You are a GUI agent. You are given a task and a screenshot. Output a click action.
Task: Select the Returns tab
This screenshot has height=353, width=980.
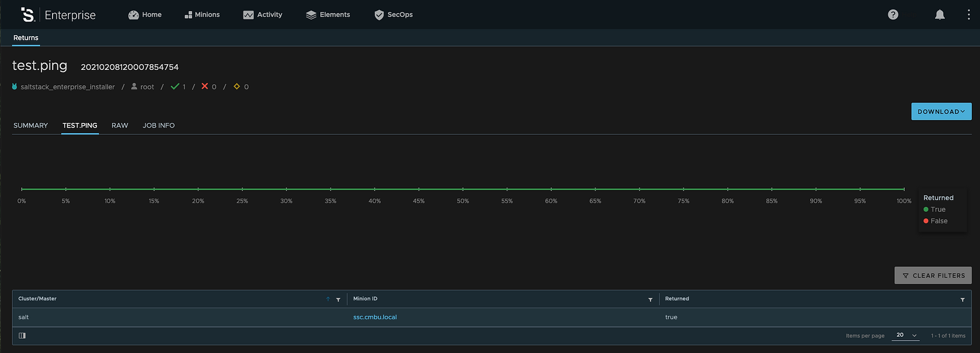tap(26, 38)
